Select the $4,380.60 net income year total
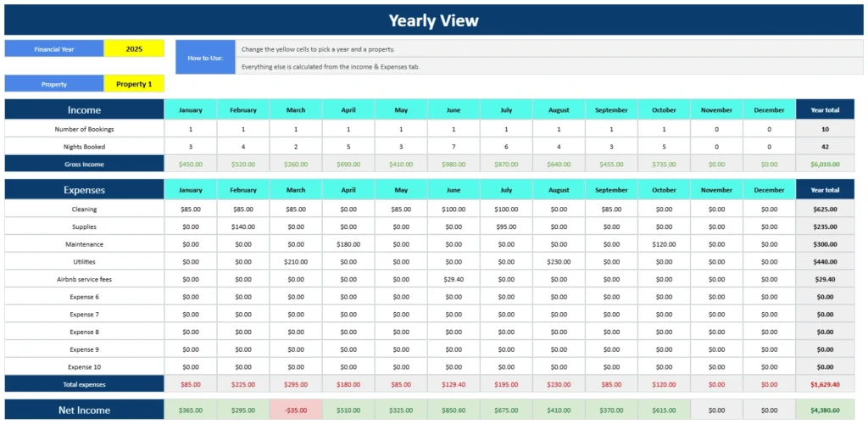Viewport: 868px width, 424px height. (825, 410)
